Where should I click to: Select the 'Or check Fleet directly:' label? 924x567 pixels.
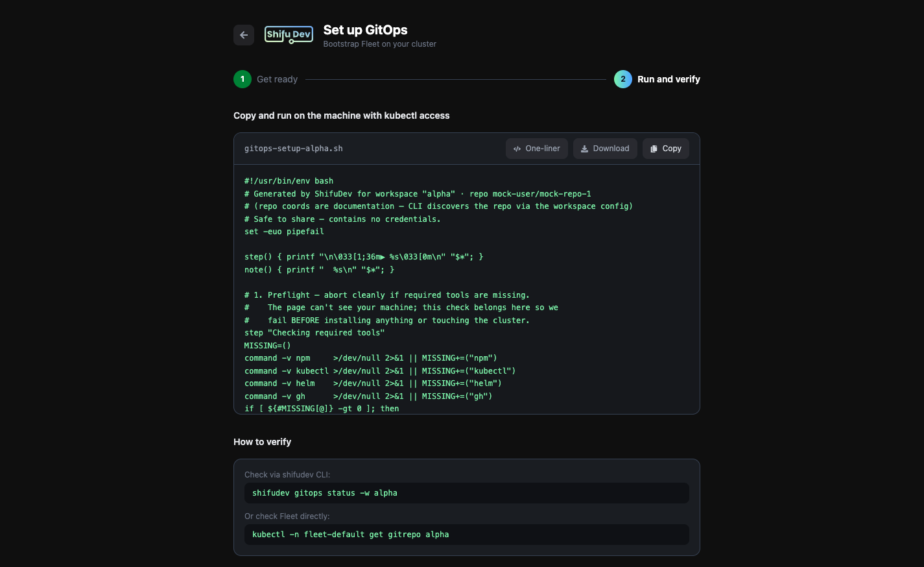(287, 516)
